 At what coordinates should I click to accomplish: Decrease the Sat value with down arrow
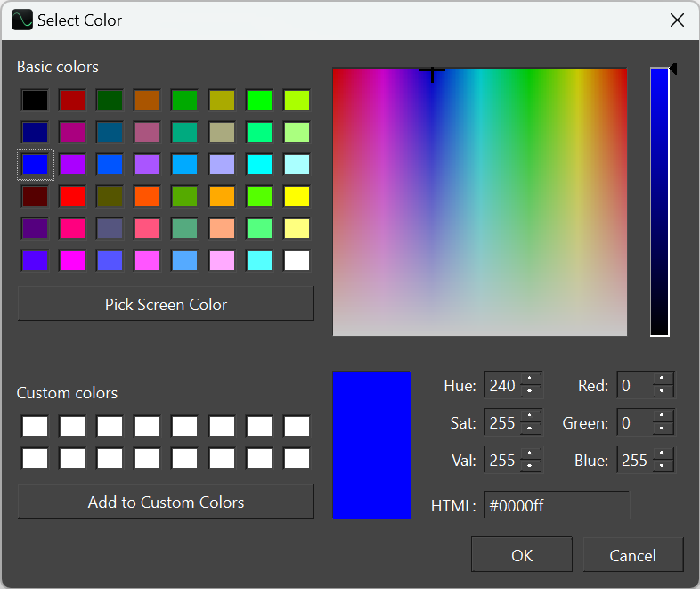pos(529,429)
